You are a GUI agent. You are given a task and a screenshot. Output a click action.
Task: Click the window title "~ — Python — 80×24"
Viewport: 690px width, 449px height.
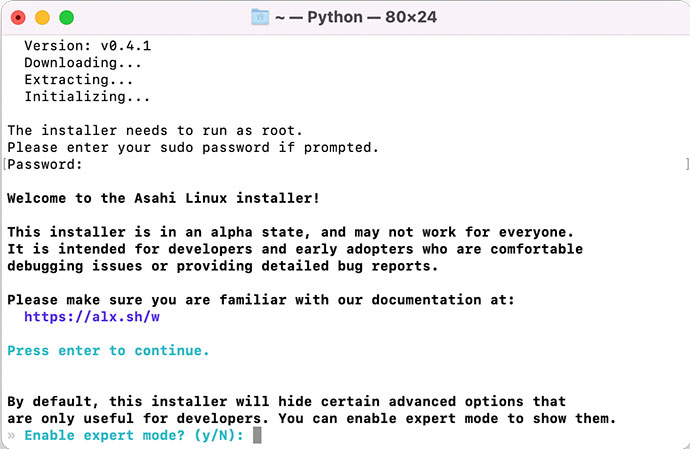click(357, 17)
